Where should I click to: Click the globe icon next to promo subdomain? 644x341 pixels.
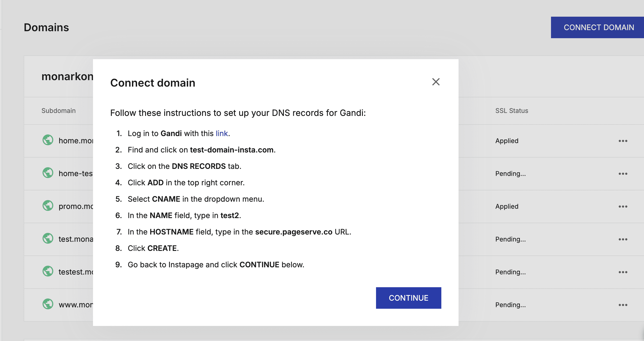point(48,206)
